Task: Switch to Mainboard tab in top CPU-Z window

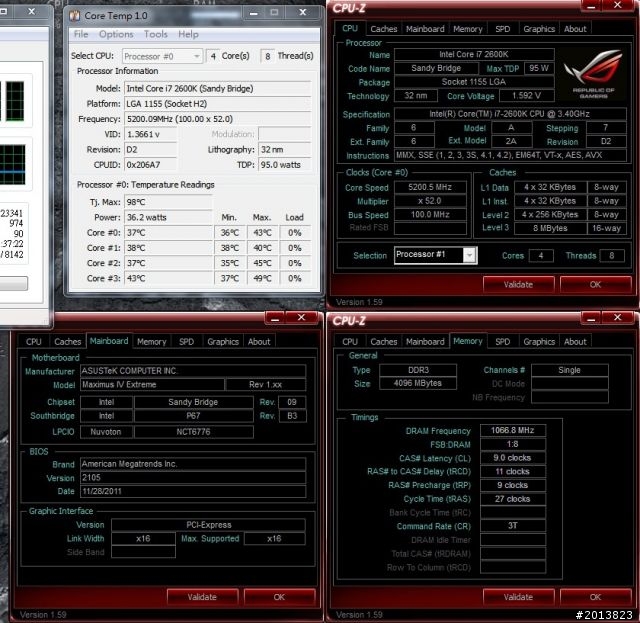Action: 425,29
